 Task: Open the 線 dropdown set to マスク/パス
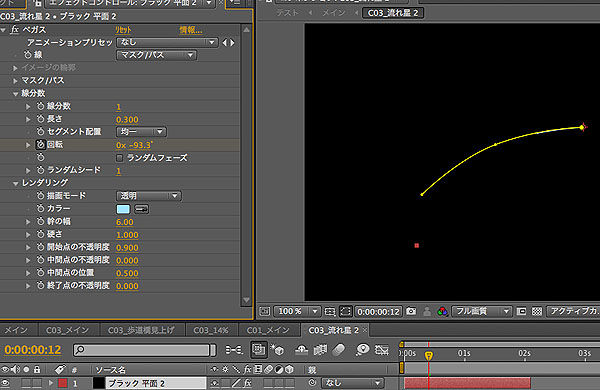[156, 55]
